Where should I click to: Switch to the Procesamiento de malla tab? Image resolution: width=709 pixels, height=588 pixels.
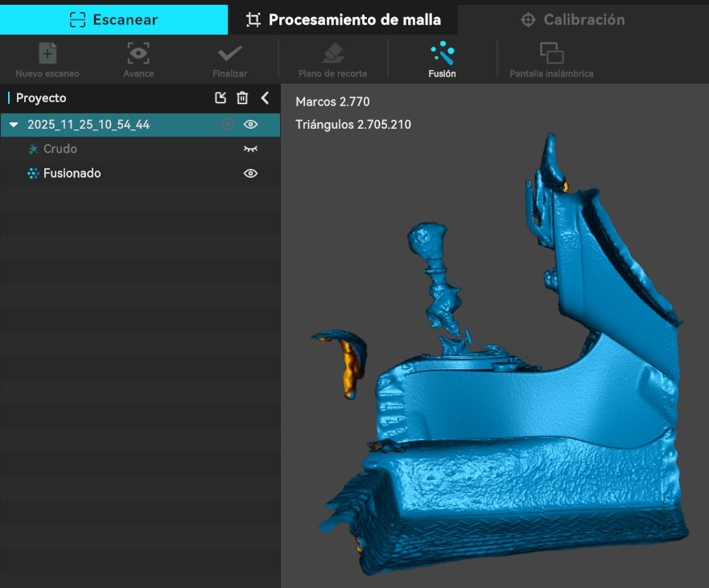(344, 19)
